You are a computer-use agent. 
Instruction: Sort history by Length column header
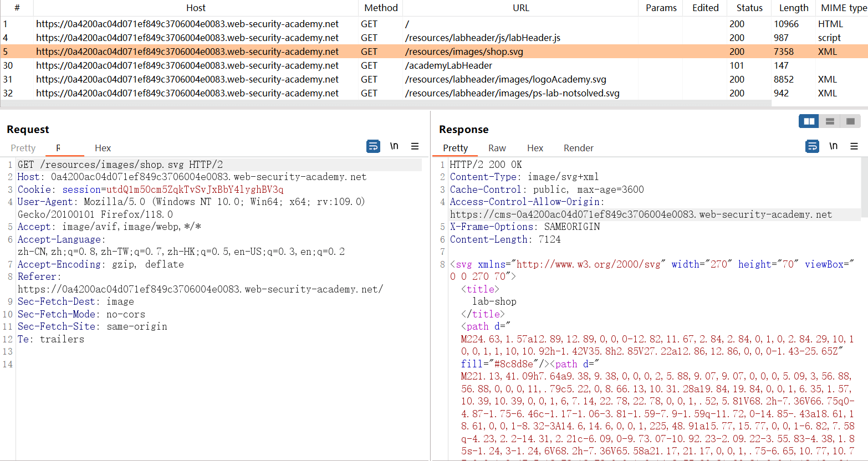793,8
